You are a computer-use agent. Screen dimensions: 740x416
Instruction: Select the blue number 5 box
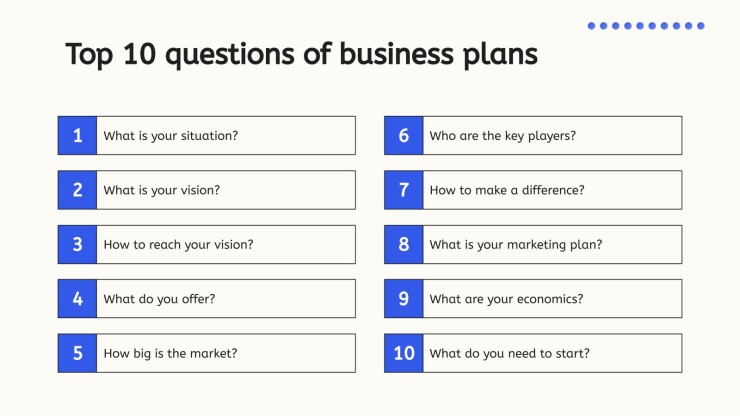tap(77, 353)
